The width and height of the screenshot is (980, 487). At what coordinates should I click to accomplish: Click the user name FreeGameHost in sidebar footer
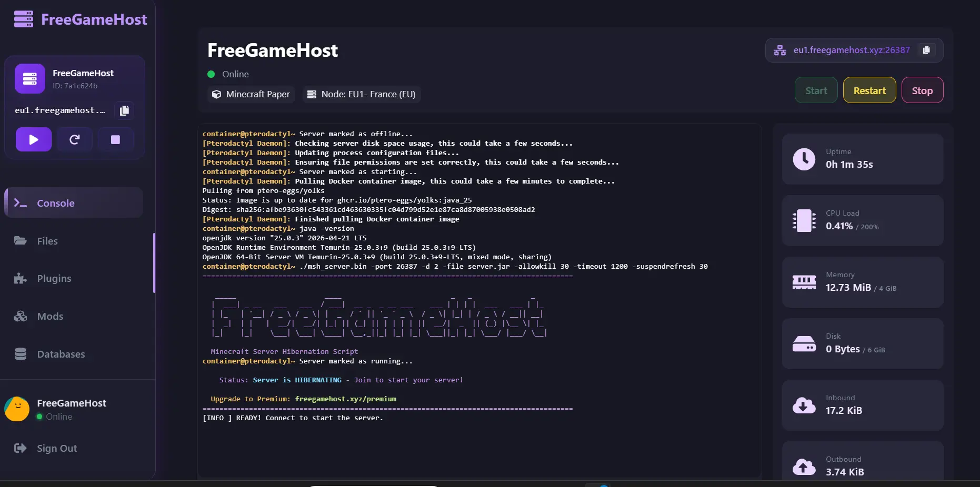tap(72, 403)
